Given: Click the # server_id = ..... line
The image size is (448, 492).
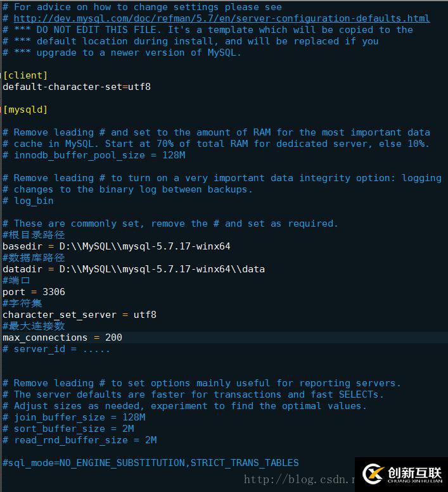Looking at the screenshot, I should pyautogui.click(x=56, y=350).
